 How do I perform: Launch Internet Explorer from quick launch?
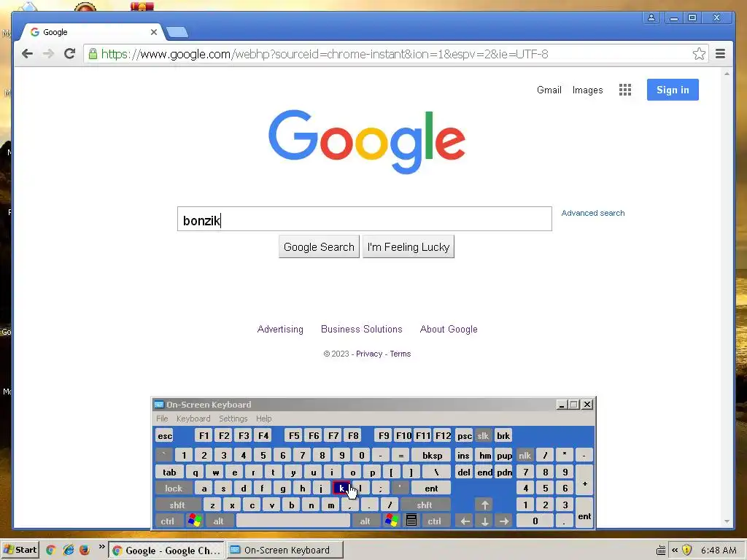coord(68,550)
